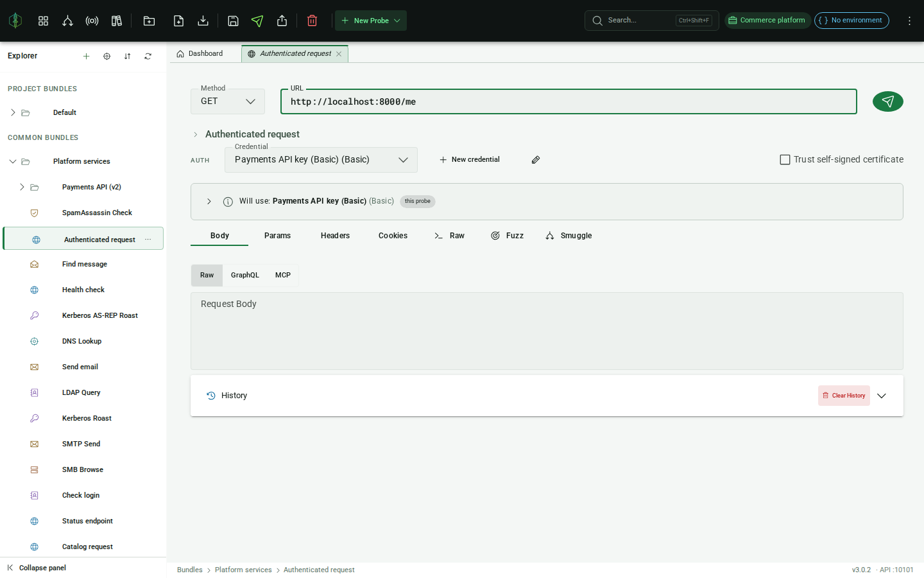
Task: Click the green send request button
Action: click(x=887, y=101)
